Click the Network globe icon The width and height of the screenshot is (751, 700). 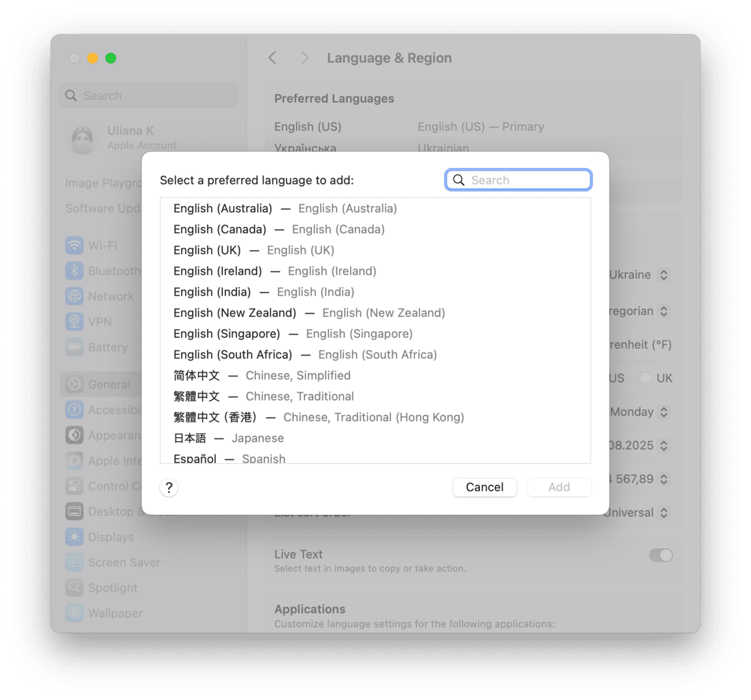[75, 296]
